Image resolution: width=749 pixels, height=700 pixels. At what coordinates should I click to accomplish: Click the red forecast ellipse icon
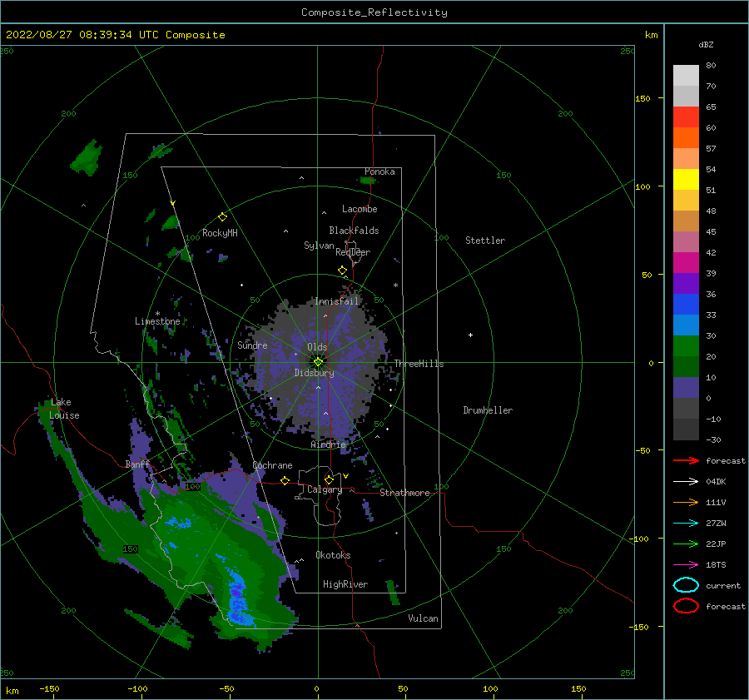coord(686,606)
